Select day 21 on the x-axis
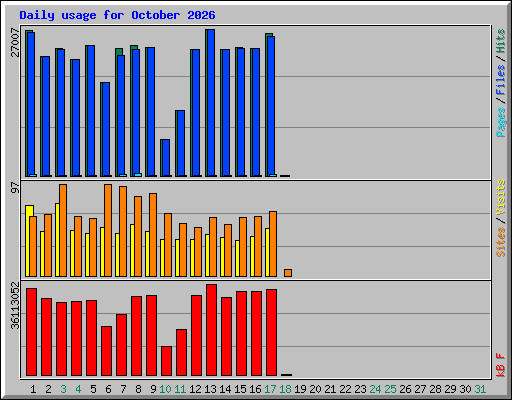The width and height of the screenshot is (512, 400). pyautogui.click(x=330, y=389)
